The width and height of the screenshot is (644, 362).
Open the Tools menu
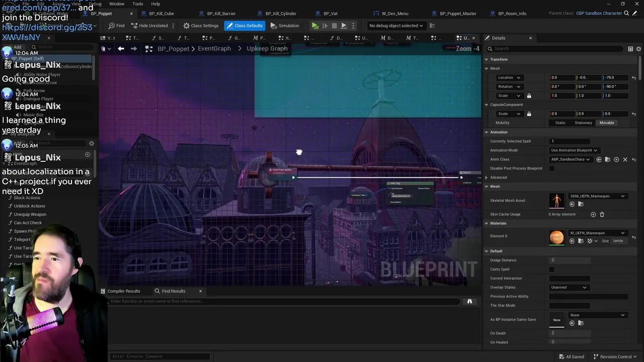coord(137,4)
